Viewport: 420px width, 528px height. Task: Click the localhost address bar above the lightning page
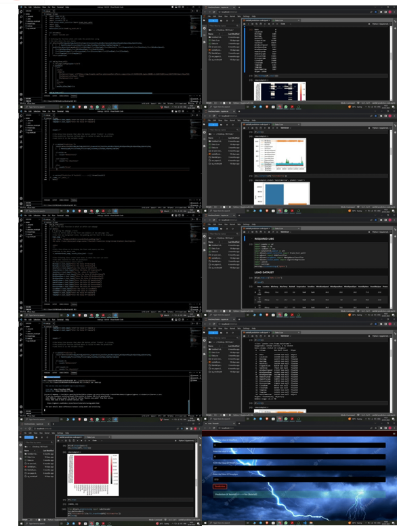(x=293, y=428)
